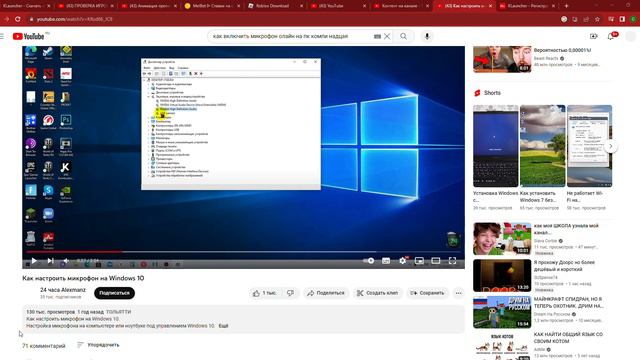Open the on-screen keyboard icon in search
Viewport: 640px width, 360px height.
coord(377,36)
